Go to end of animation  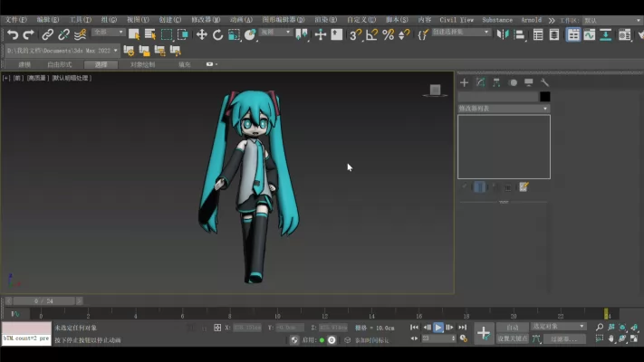point(462,327)
